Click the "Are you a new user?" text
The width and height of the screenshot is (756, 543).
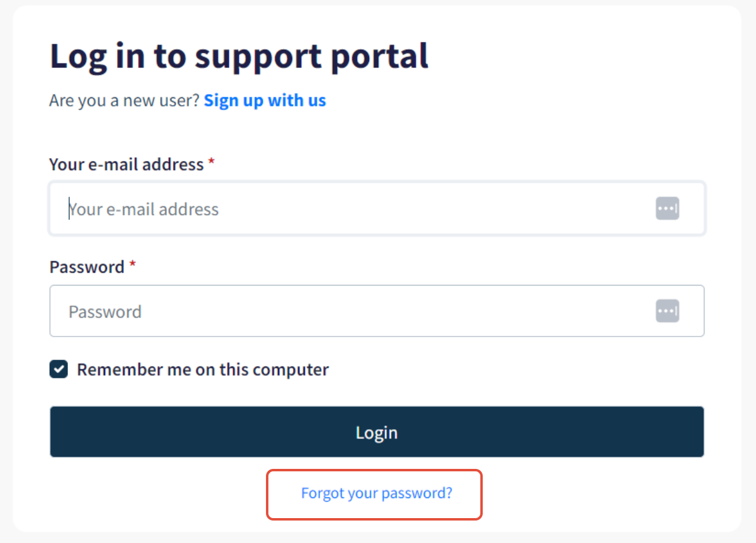[124, 100]
